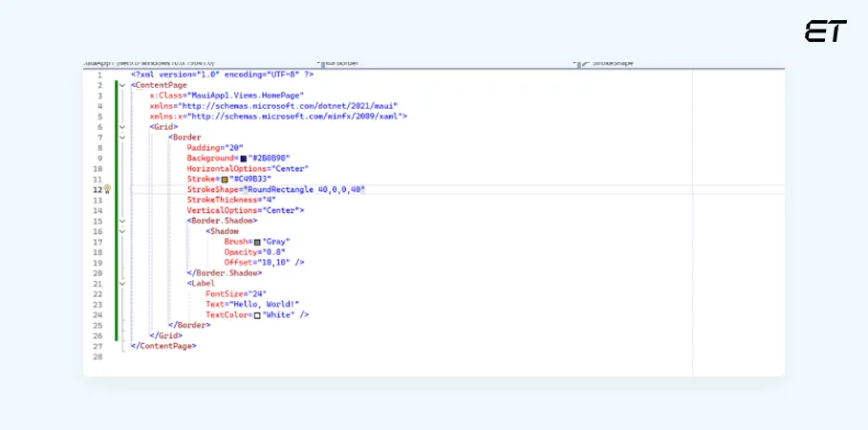Click the closing Border tag on line 25

coord(189,326)
